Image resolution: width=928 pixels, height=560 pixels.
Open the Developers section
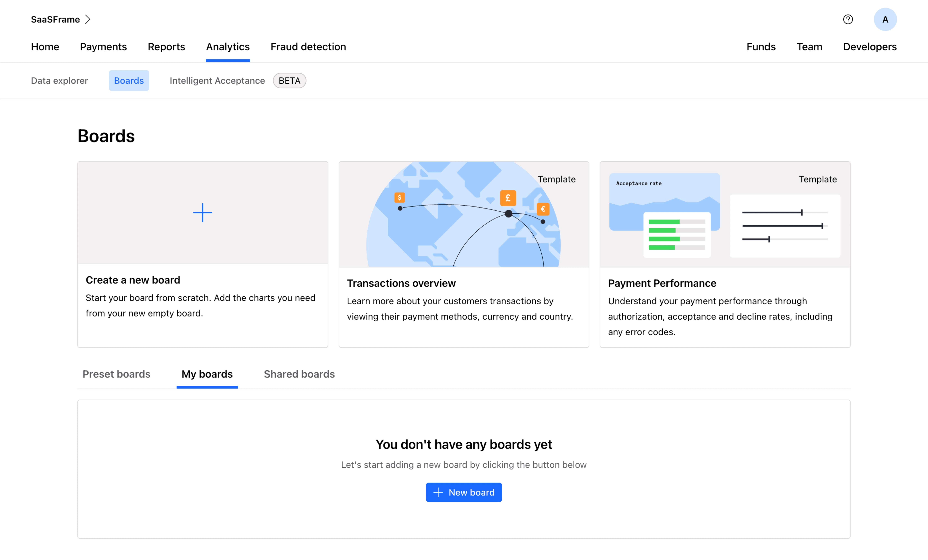pos(870,47)
